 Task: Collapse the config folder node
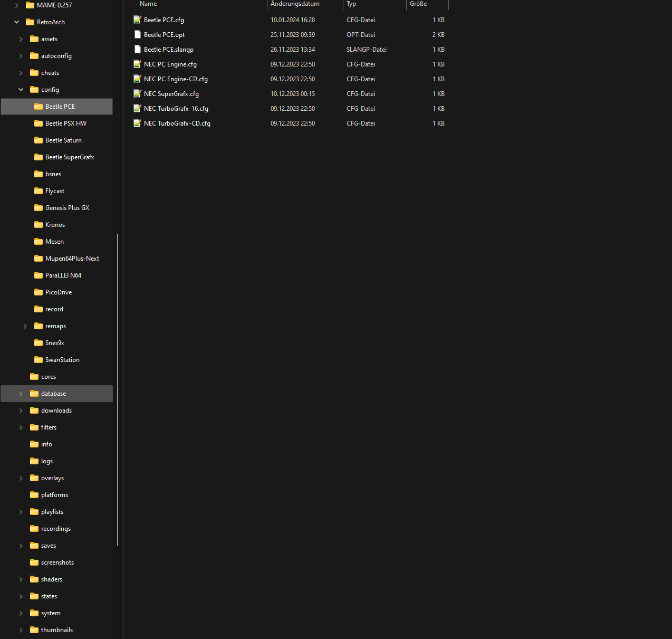(21, 90)
